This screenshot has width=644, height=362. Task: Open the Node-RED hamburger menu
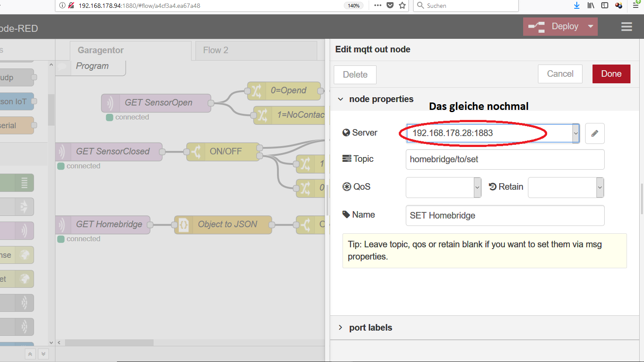(x=627, y=27)
